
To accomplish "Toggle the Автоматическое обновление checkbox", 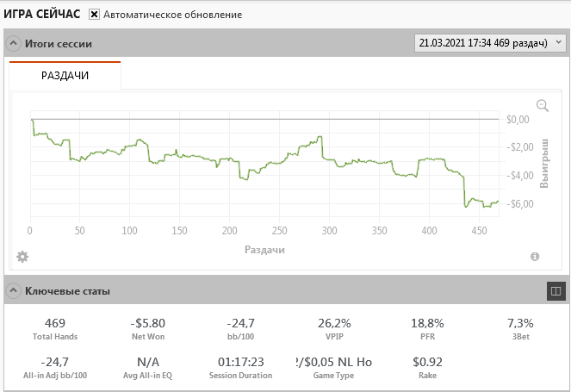I will (95, 15).
